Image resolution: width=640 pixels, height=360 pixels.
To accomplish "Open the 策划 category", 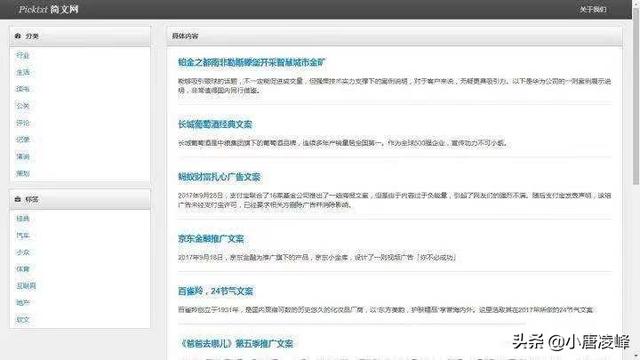I will tap(23, 173).
